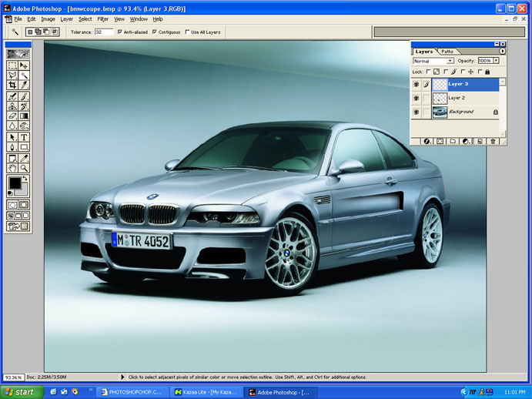
Task: Open the Normal blend mode dropdown
Action: point(450,60)
